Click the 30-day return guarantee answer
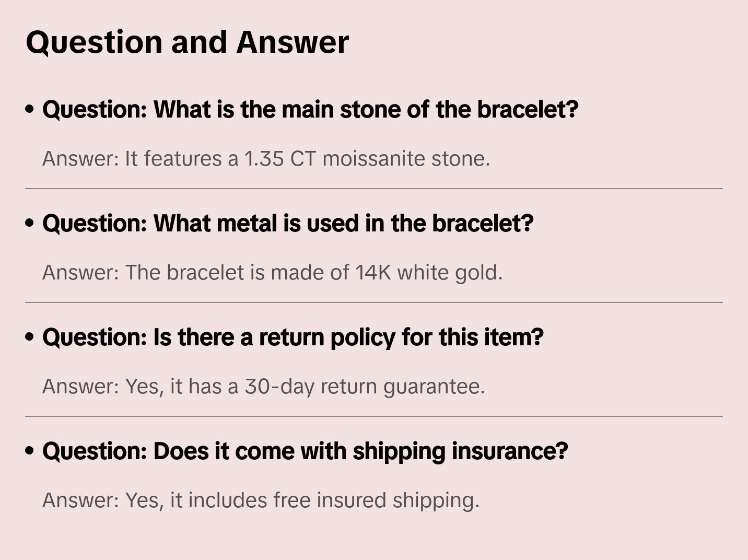748x560 pixels. click(x=263, y=387)
